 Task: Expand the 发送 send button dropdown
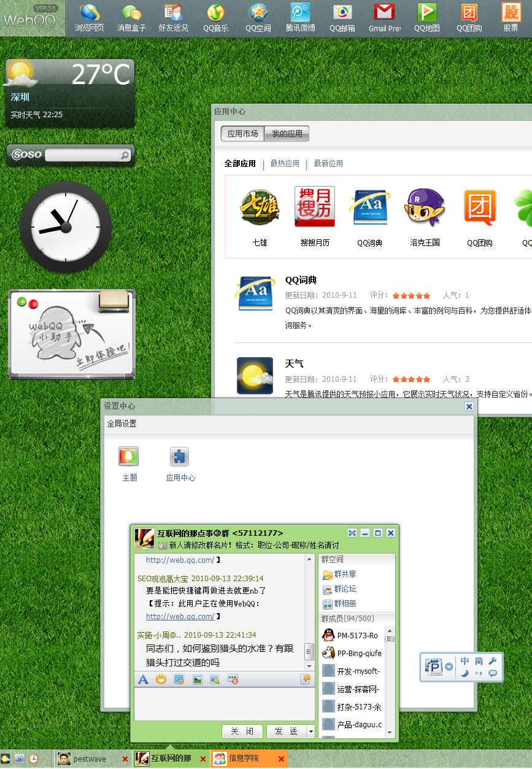[x=310, y=732]
